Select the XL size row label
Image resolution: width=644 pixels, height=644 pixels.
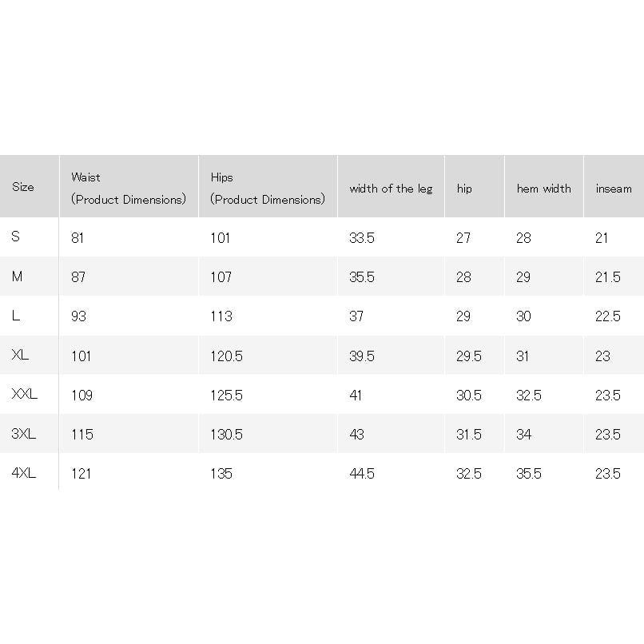coord(20,355)
